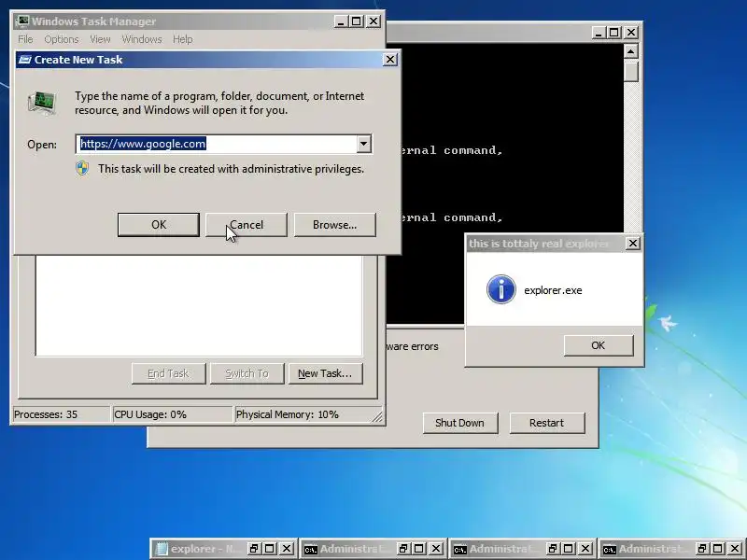This screenshot has width=747, height=560.
Task: Open the View menu in Task Manager
Action: tap(100, 39)
